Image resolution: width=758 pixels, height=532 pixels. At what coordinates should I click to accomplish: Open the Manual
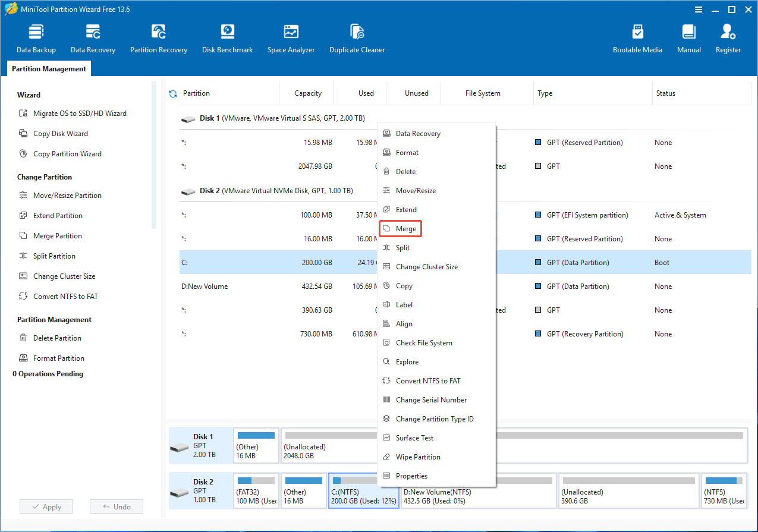tap(689, 39)
